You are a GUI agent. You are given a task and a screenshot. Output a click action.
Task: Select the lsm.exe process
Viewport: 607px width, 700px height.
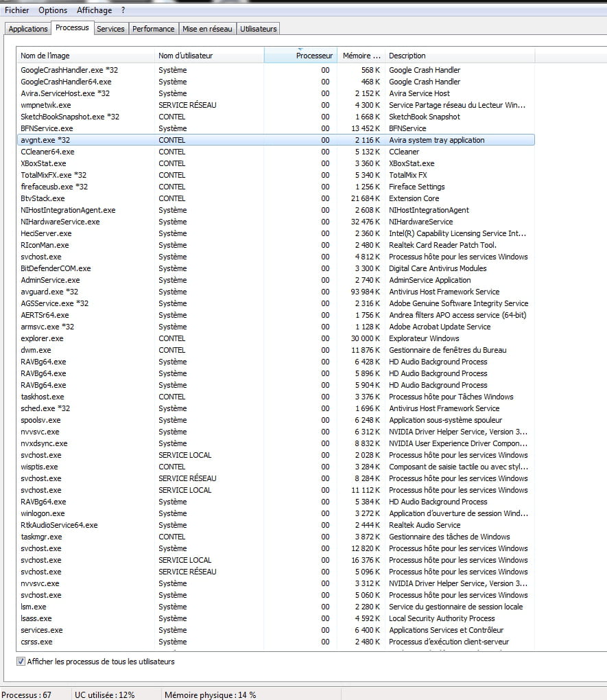[276, 607]
